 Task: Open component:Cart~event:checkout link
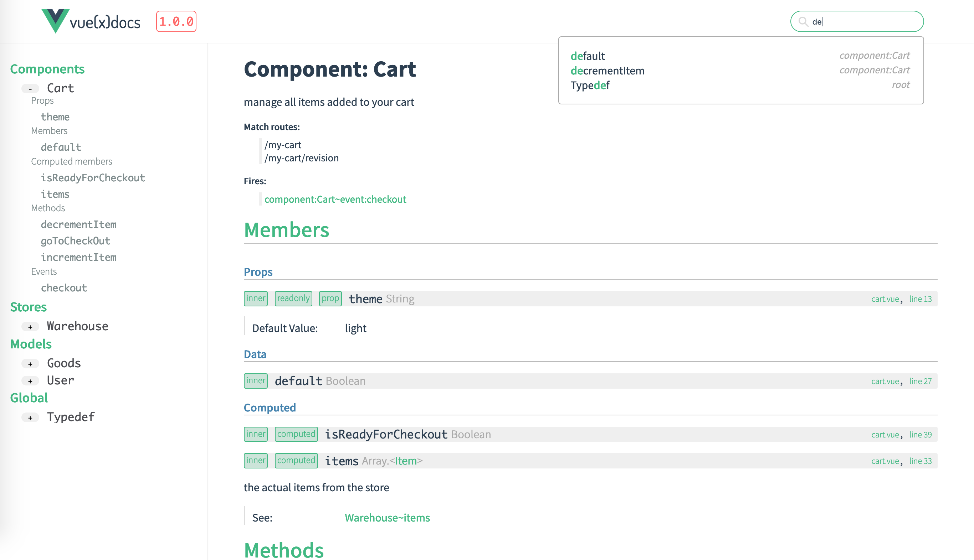[x=335, y=199]
